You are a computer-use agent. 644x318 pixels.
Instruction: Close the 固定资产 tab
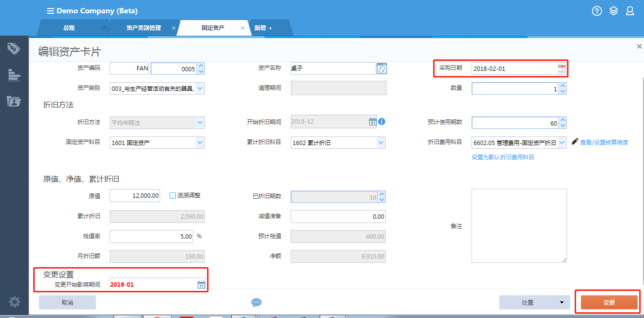coord(243,28)
